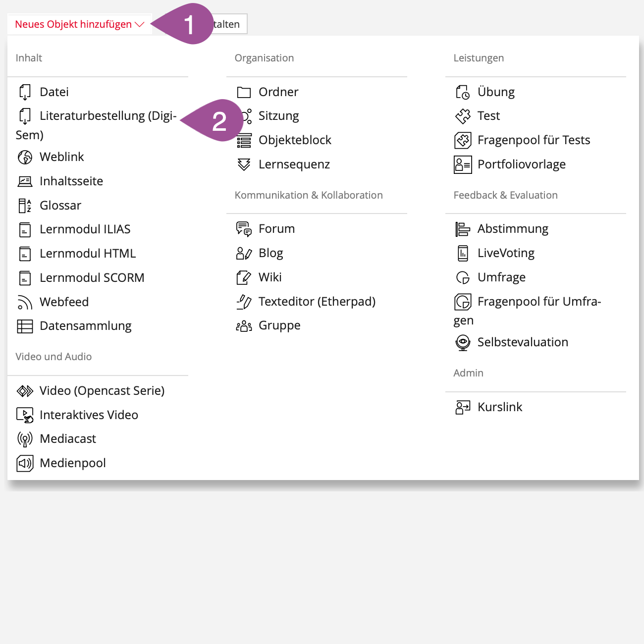This screenshot has height=644, width=644.
Task: Click the Ordner folder icon
Action: [244, 92]
